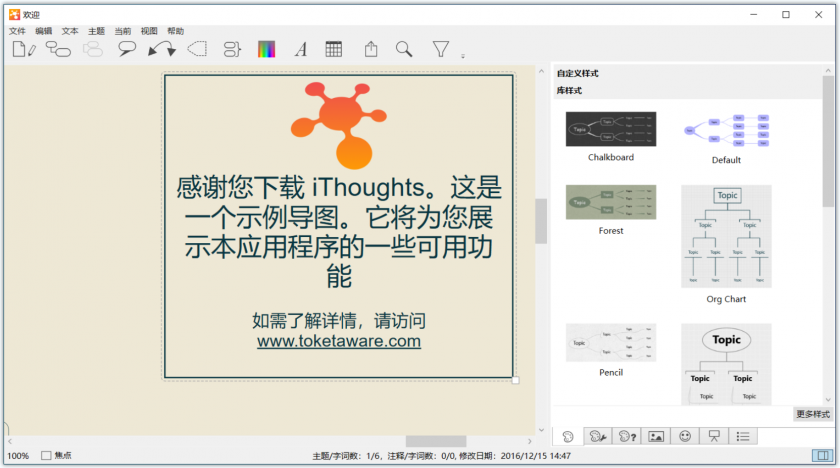Switch to the emoji icons tab

(685, 436)
